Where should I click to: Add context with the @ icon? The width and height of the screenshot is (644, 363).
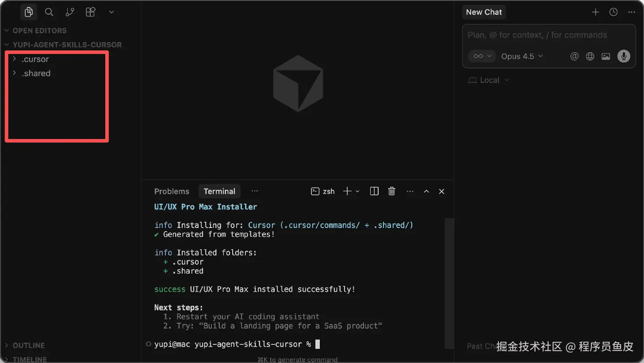574,56
